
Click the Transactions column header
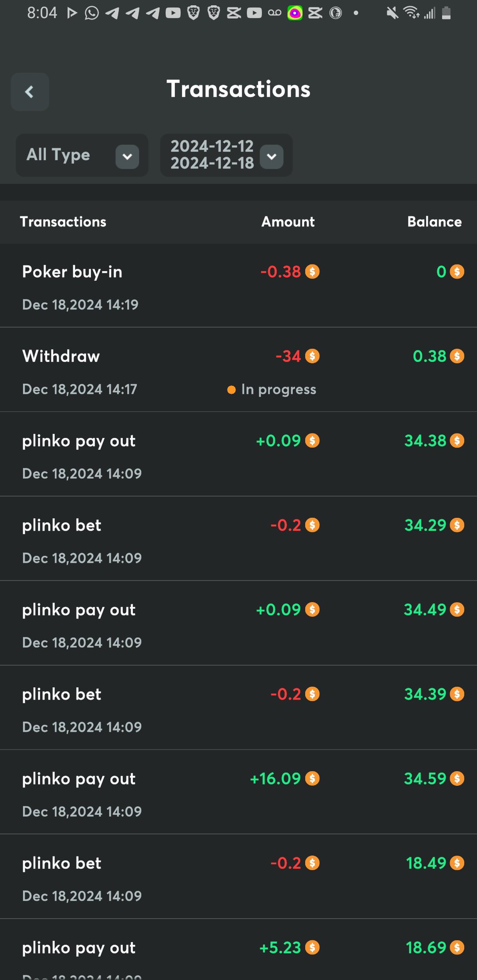point(63,222)
